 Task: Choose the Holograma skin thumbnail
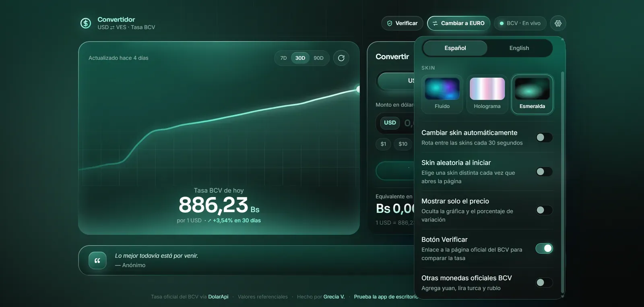tap(487, 94)
